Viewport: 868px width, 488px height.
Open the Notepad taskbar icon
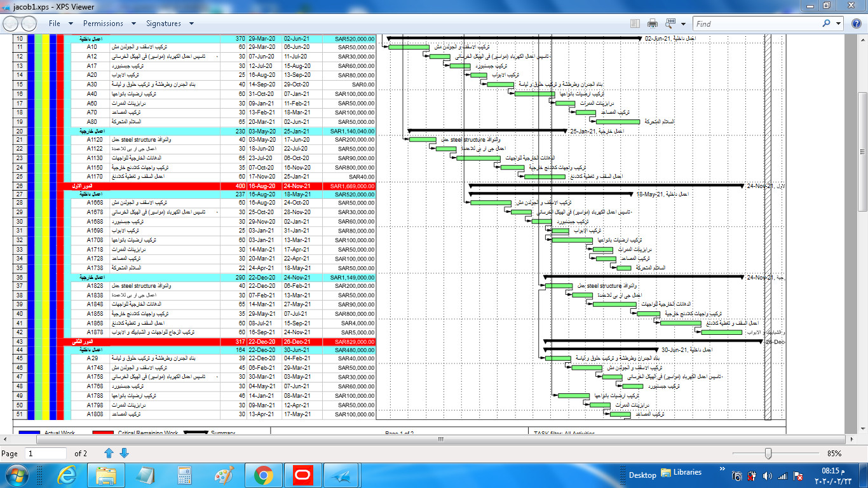pyautogui.click(x=145, y=475)
